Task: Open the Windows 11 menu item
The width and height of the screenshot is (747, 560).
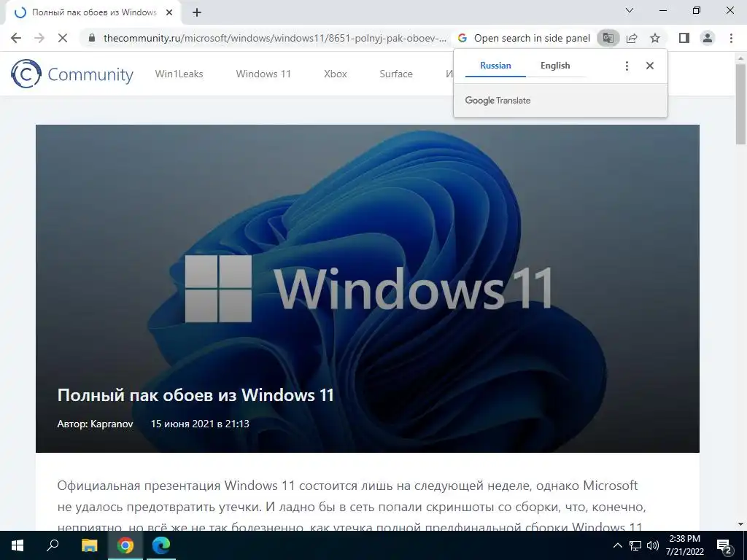Action: (x=263, y=74)
